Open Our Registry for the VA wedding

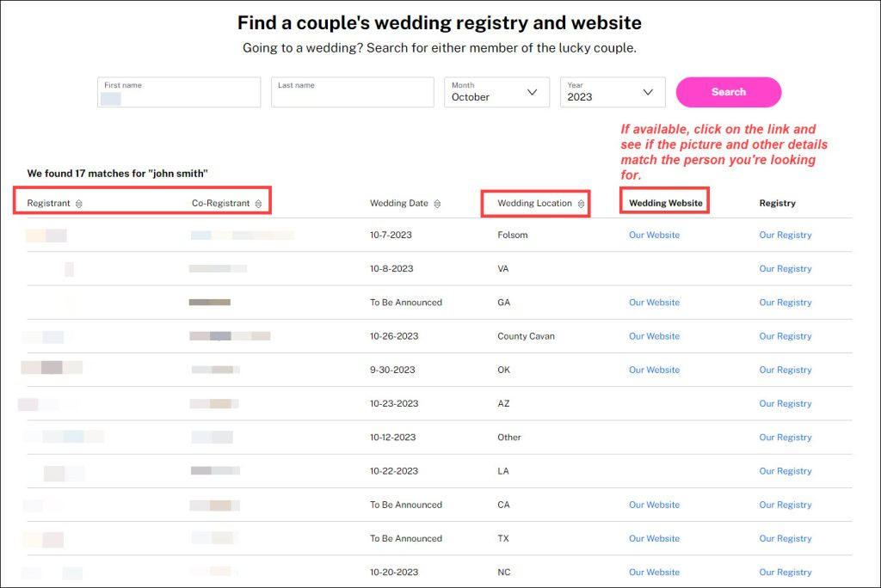click(785, 268)
